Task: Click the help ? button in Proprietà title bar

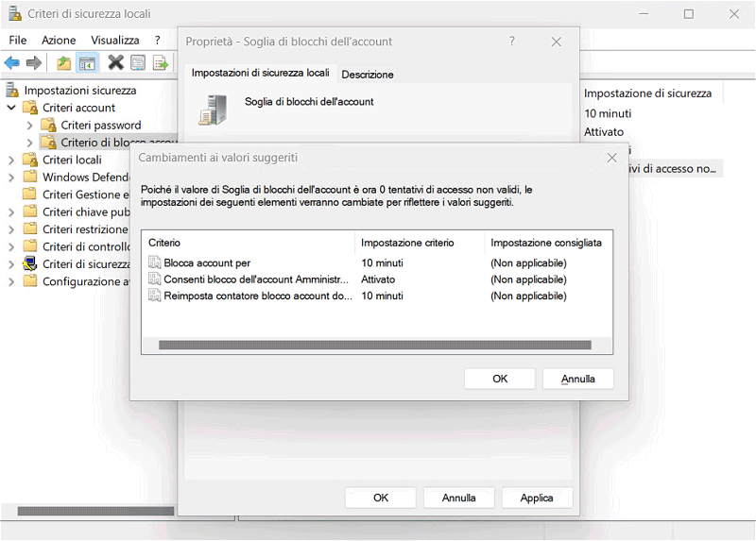Action: pyautogui.click(x=512, y=42)
